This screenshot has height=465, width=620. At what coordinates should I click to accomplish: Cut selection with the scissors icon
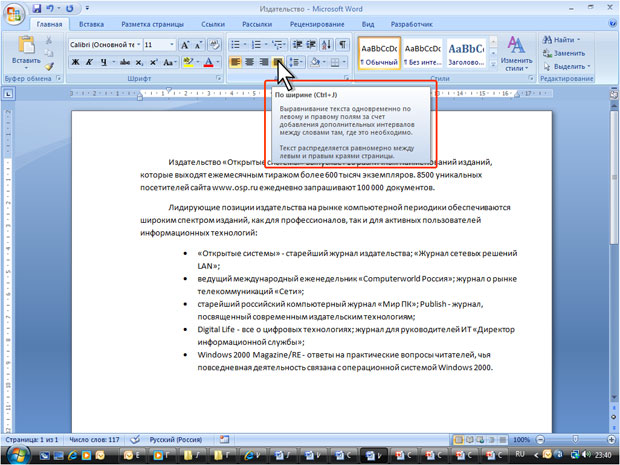tap(49, 40)
